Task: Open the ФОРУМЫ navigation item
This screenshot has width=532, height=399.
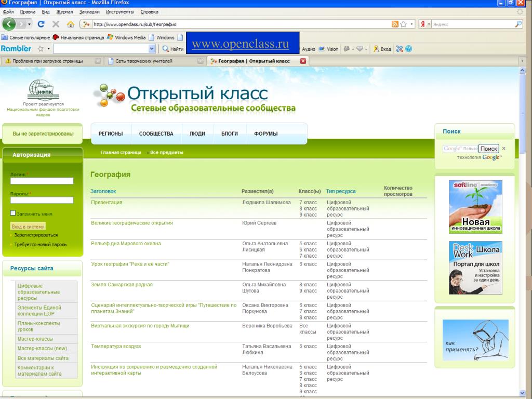Action: point(265,134)
